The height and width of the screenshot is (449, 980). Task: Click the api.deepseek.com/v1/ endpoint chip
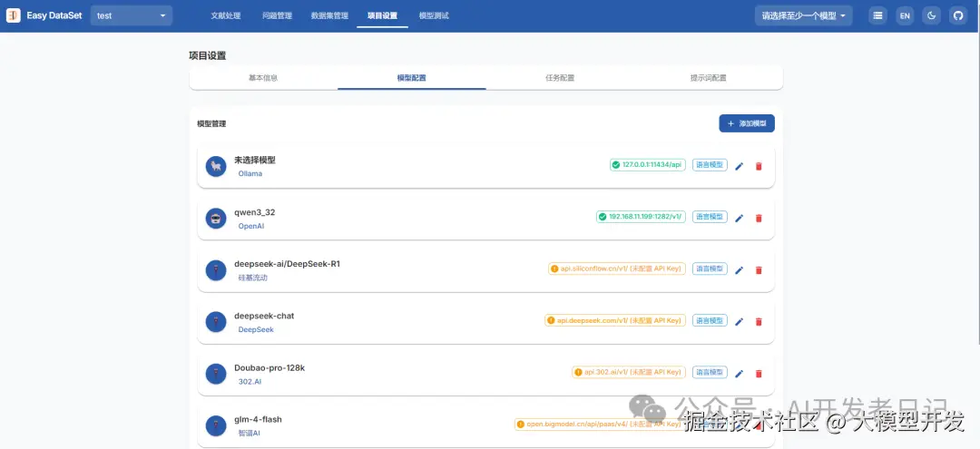click(x=615, y=320)
